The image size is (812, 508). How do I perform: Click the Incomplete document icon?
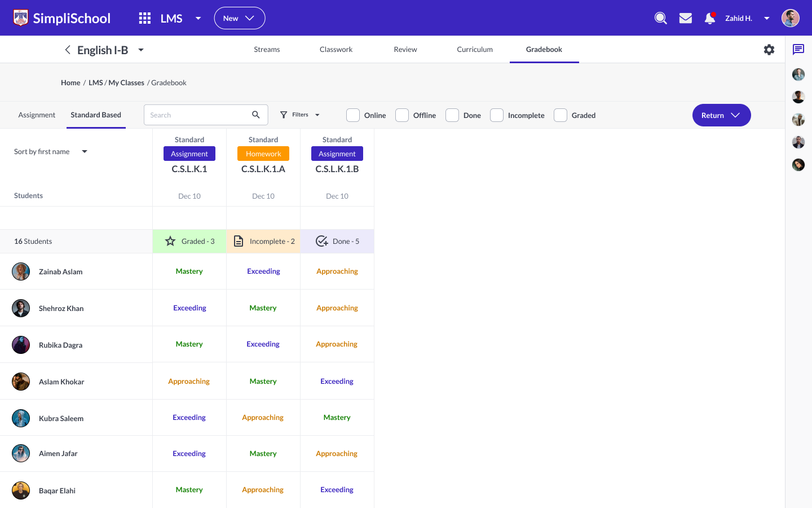coord(239,241)
